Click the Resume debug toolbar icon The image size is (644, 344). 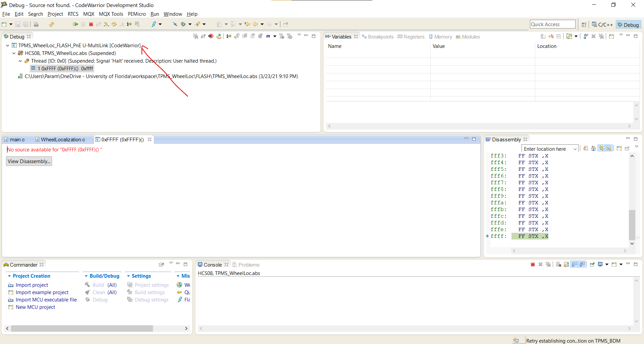pos(75,24)
